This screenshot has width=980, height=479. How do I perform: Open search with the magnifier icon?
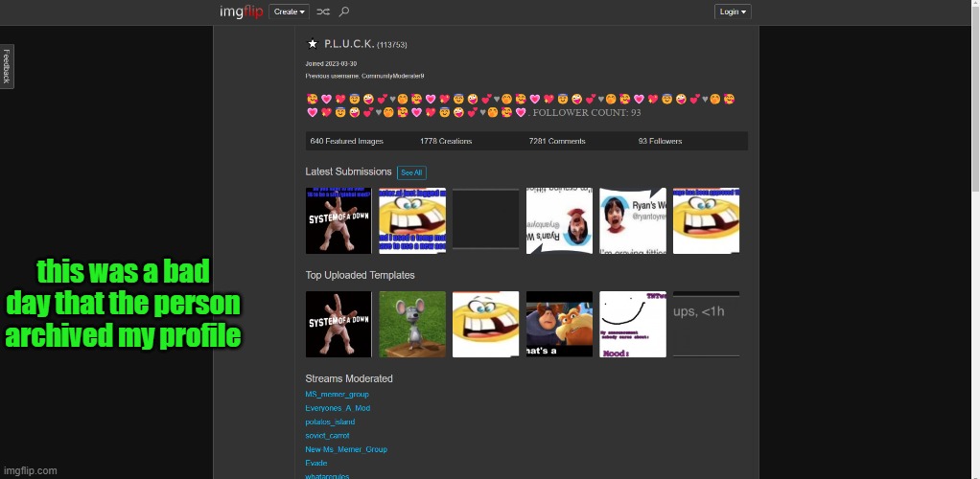point(343,11)
